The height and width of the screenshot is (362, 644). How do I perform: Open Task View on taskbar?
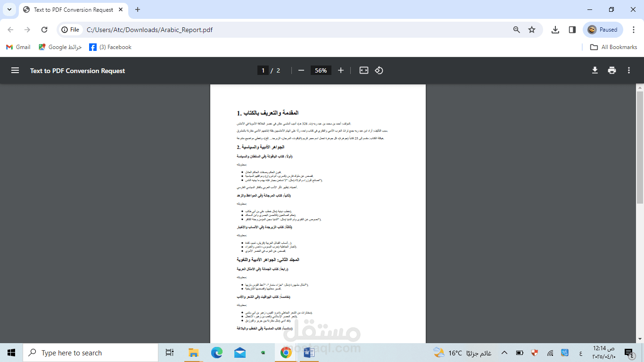(170, 353)
